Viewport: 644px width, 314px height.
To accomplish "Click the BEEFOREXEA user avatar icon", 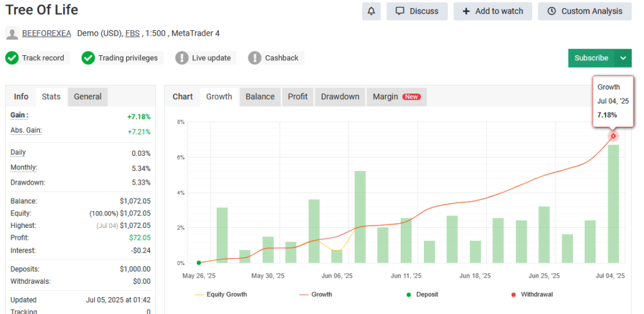I will click(12, 33).
